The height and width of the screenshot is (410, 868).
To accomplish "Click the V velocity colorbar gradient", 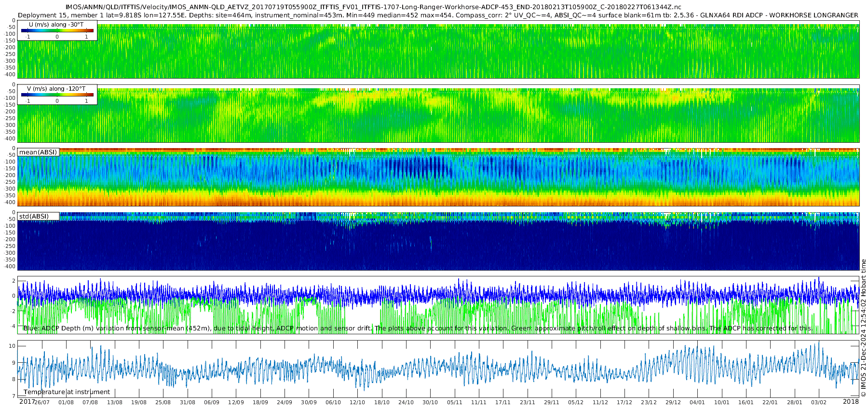I will click(x=57, y=95).
